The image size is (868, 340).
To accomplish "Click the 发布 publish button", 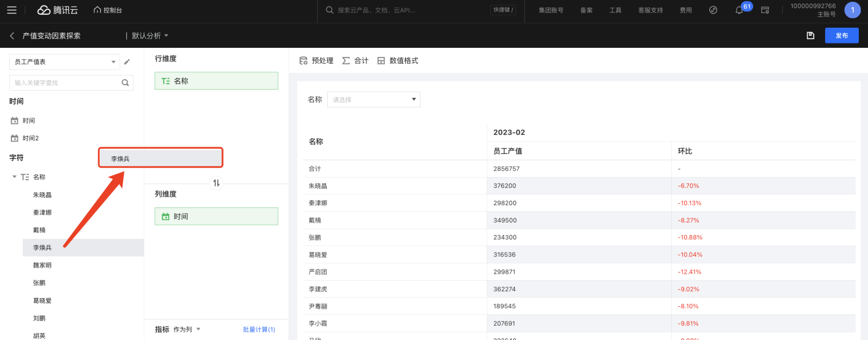I will [x=841, y=36].
